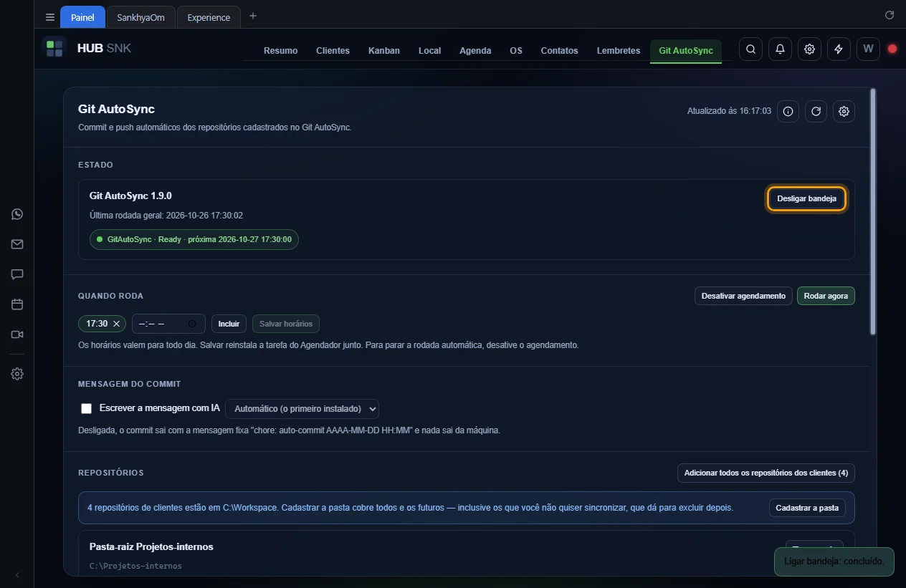The image size is (906, 588).
Task: Open chat bubble icon in sidebar
Action: 17,274
